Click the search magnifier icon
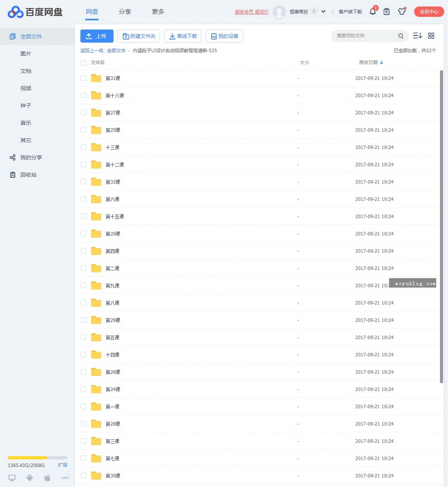Image resolution: width=448 pixels, height=487 pixels. point(401,36)
